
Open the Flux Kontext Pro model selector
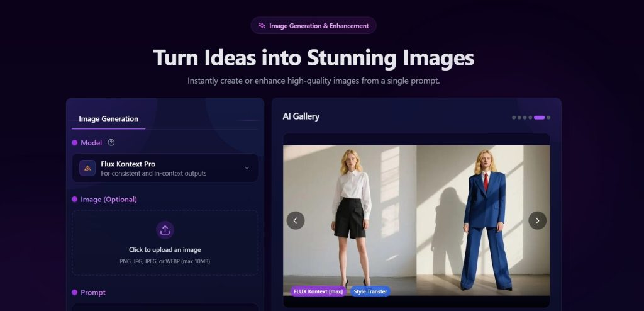165,168
